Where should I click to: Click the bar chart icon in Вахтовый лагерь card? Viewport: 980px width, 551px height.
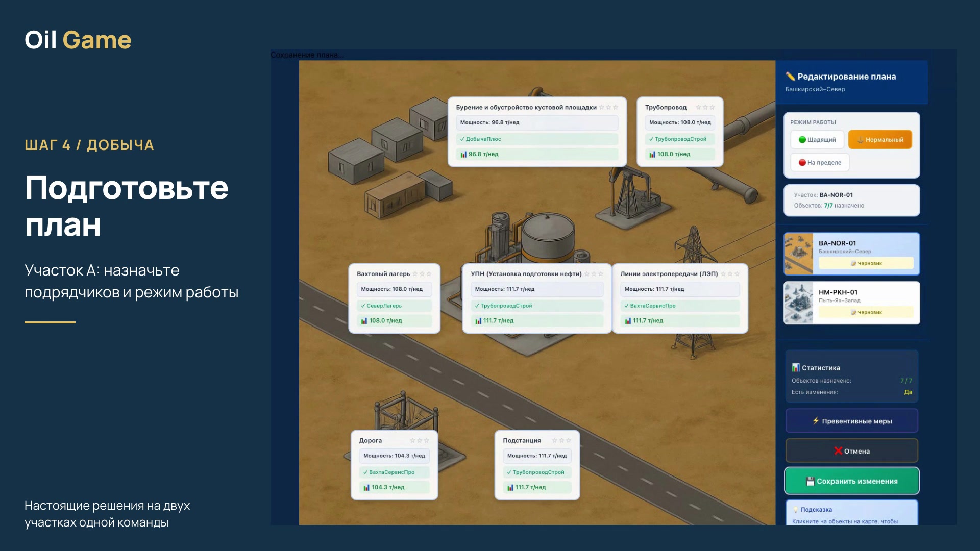click(364, 321)
